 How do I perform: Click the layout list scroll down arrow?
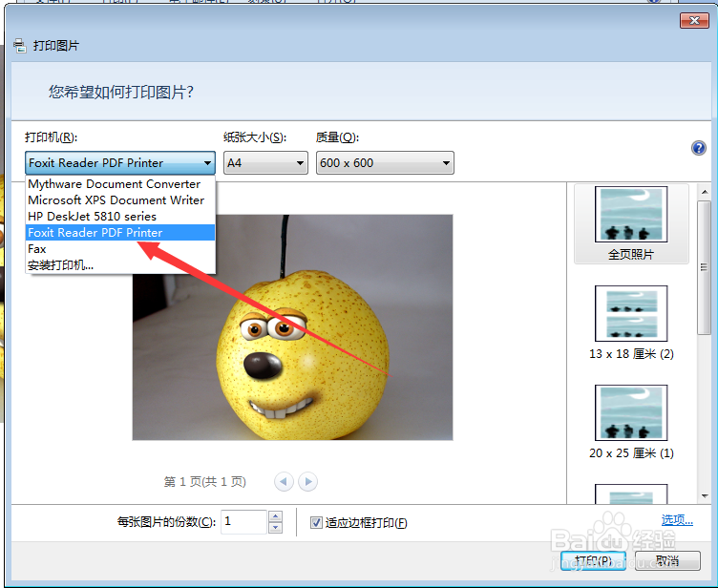point(705,496)
